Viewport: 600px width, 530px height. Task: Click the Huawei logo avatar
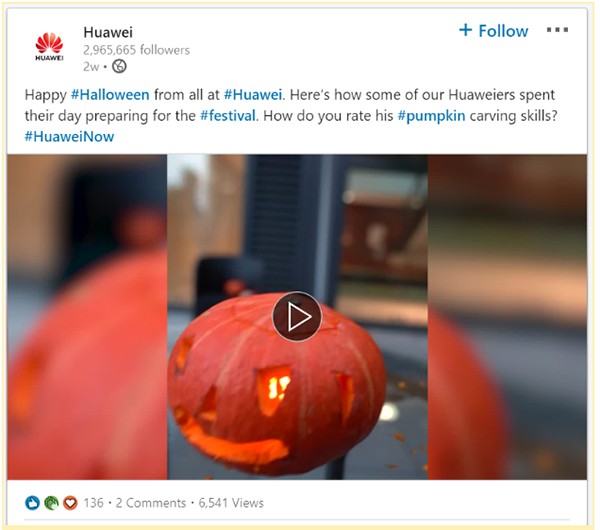point(49,46)
